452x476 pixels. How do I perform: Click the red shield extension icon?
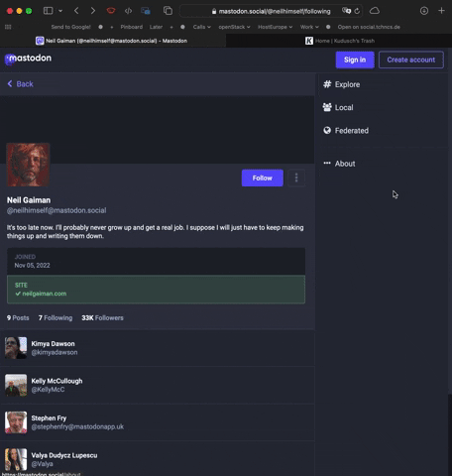pyautogui.click(x=111, y=11)
